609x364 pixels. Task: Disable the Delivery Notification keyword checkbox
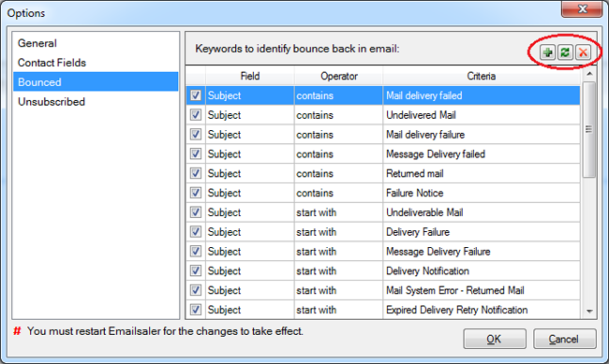pyautogui.click(x=196, y=270)
